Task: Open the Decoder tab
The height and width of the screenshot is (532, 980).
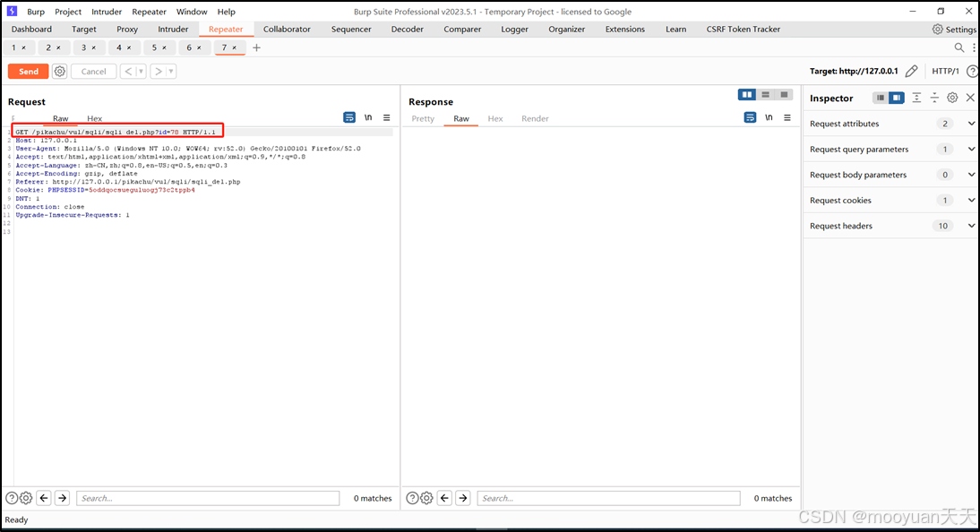Action: coord(407,30)
